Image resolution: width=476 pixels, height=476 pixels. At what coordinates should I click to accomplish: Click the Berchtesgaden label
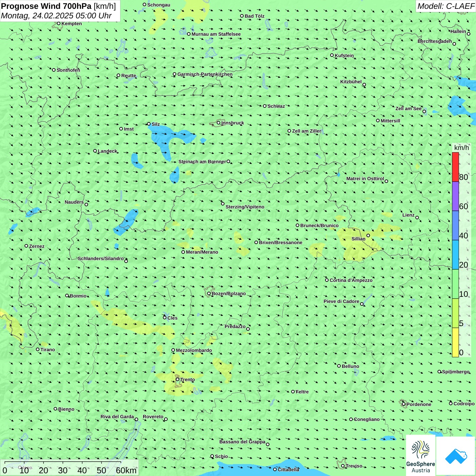pyautogui.click(x=435, y=41)
